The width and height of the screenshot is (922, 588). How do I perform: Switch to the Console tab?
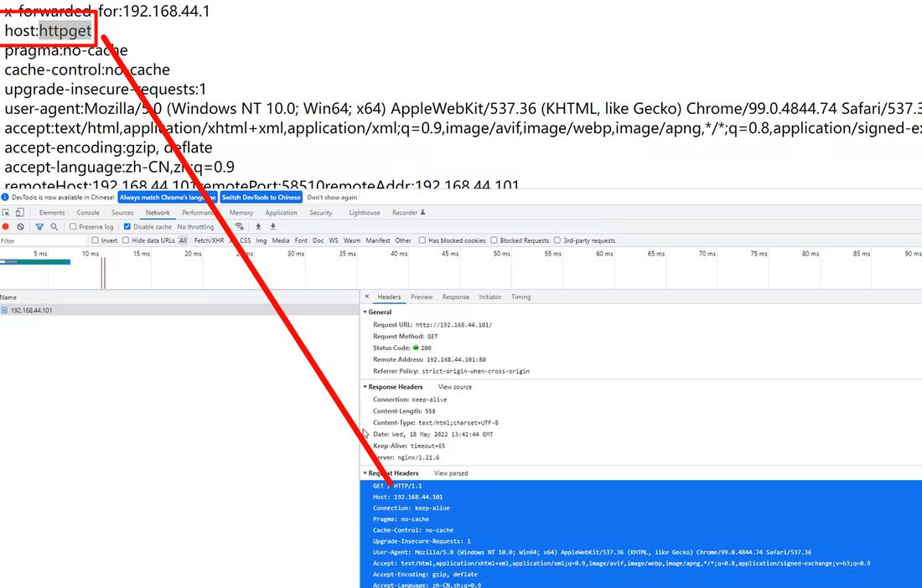point(88,213)
